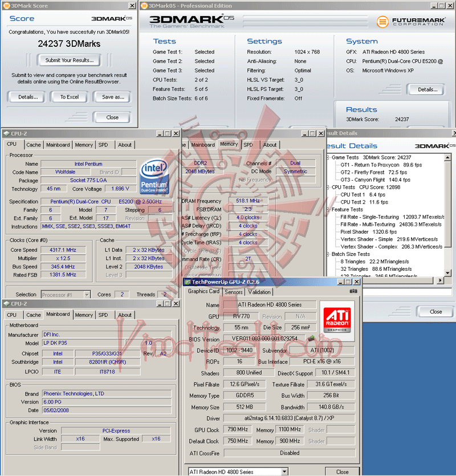Collapse the CPU Tests tree node

[328, 188]
